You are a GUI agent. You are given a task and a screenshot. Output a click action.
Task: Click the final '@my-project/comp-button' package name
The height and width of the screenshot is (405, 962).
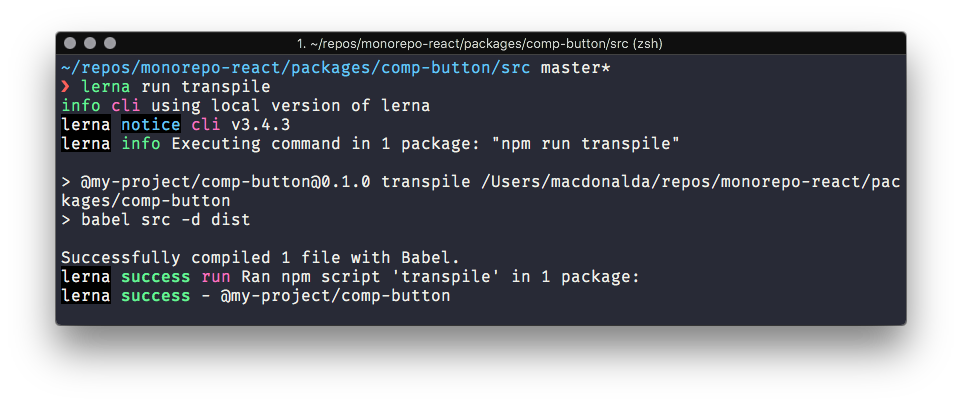336,296
